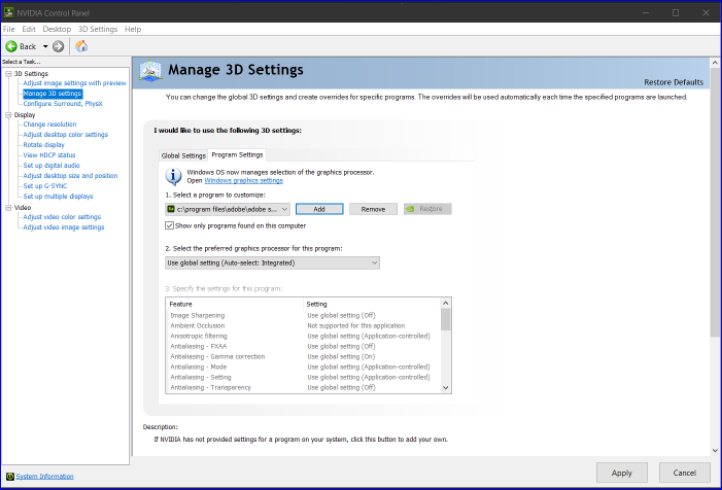Click the green Back arrow icon
Screen dimensions: 722x490
coord(11,47)
